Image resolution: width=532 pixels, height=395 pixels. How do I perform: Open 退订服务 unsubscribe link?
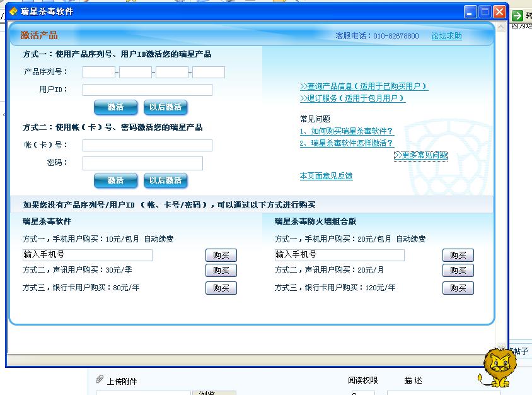click(352, 98)
